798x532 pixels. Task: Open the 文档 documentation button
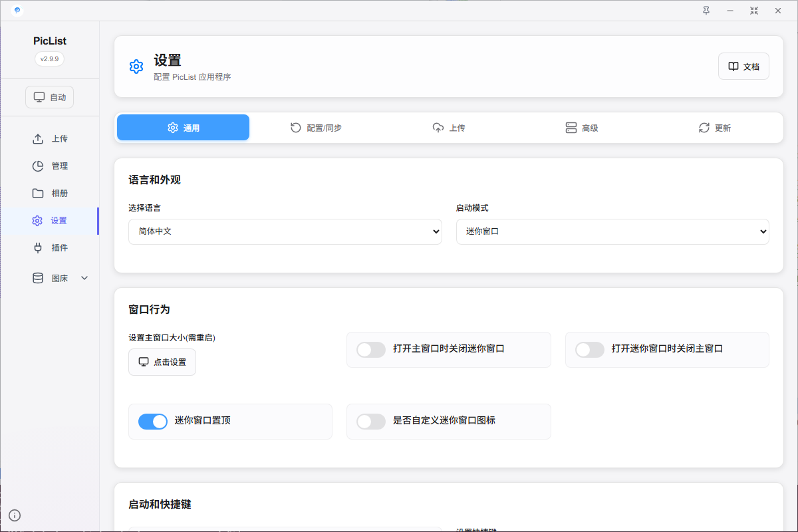743,66
